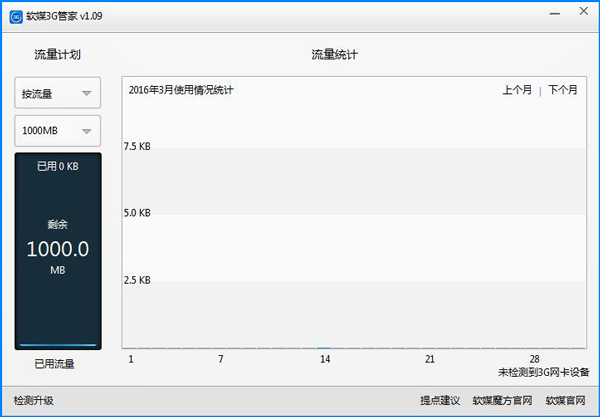
Task: Click the 流量计划 heading
Action: tap(57, 55)
